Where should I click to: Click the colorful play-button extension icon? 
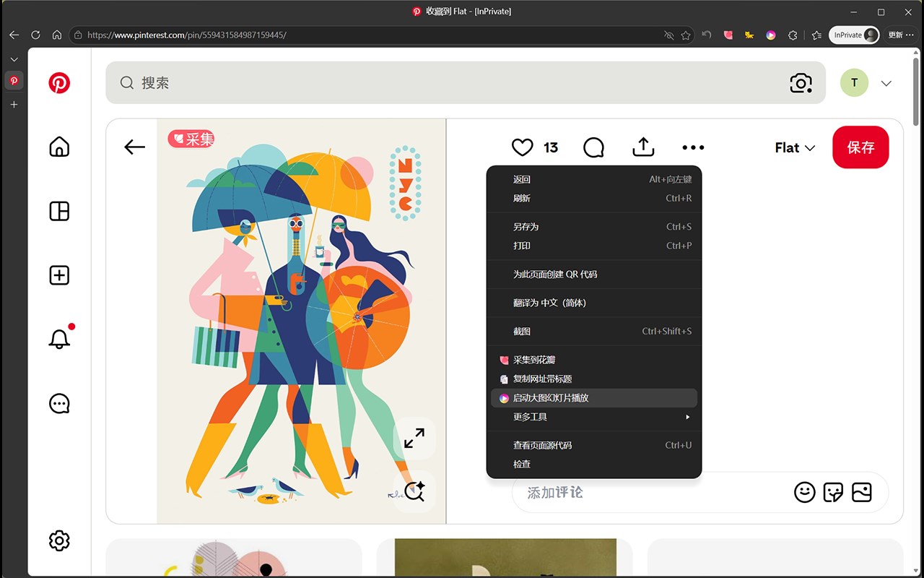[771, 35]
